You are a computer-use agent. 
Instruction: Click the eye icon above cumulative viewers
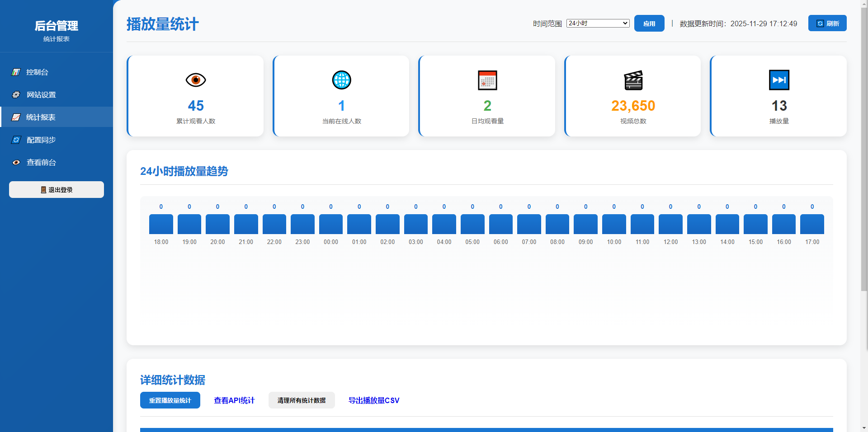[x=196, y=80]
